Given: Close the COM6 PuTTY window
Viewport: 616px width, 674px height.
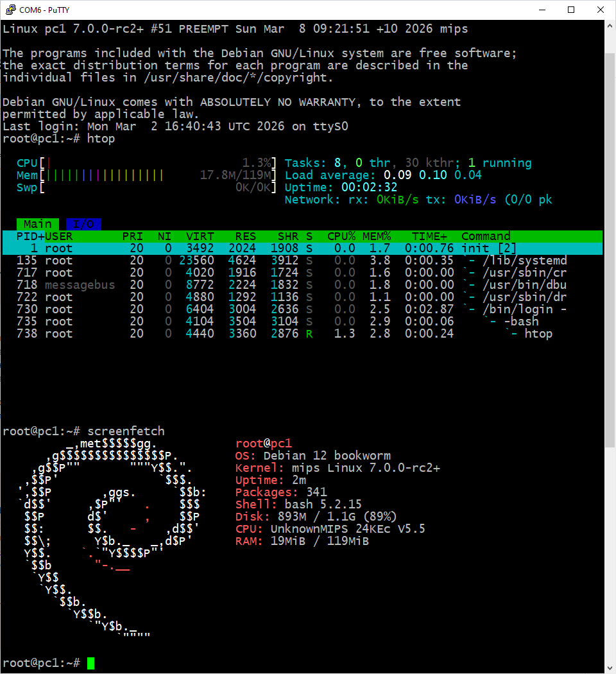Looking at the screenshot, I should pos(601,10).
